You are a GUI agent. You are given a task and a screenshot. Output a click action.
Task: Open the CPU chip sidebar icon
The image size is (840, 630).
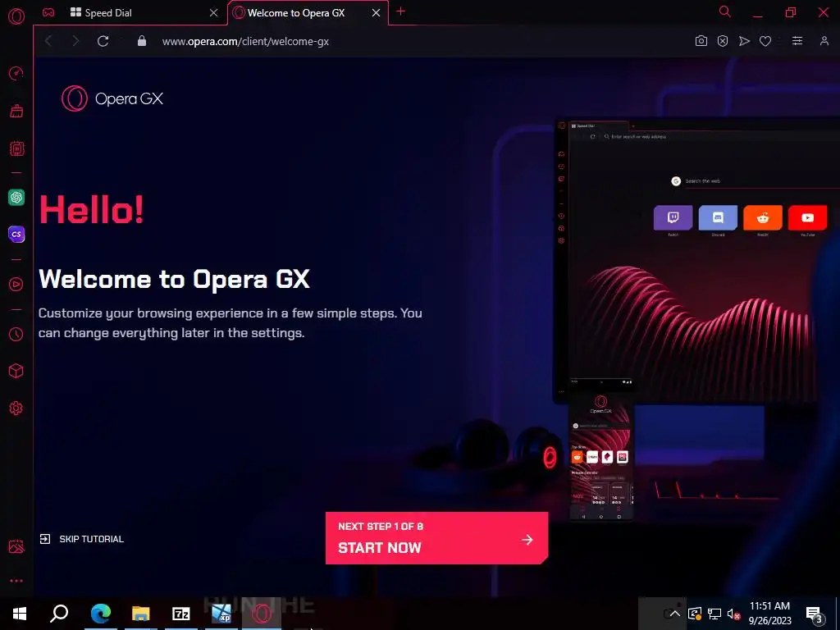(x=16, y=148)
